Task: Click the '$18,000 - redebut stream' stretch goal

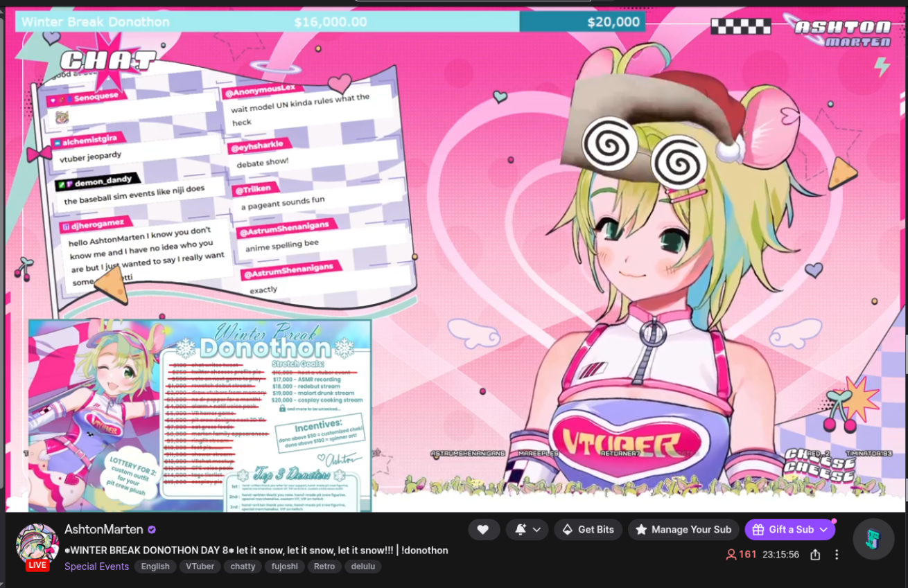Action: point(306,386)
